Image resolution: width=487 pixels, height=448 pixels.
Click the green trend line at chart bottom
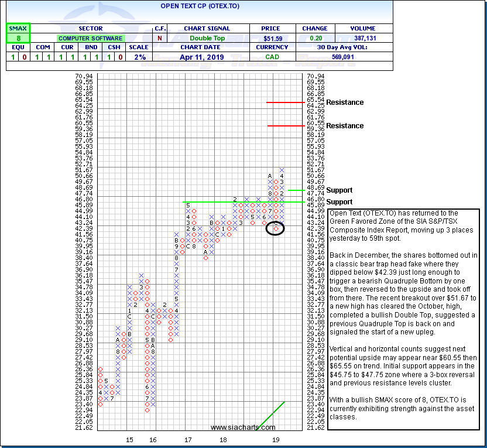tap(271, 414)
